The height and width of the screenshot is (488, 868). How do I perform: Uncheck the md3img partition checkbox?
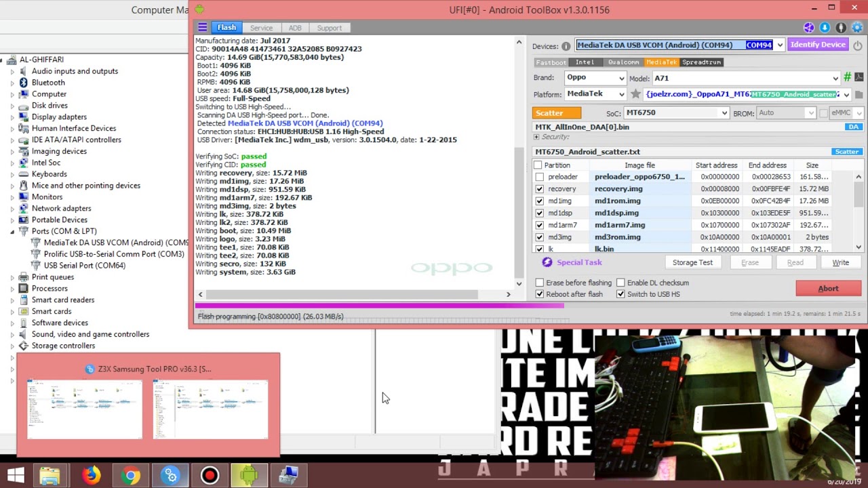click(539, 237)
